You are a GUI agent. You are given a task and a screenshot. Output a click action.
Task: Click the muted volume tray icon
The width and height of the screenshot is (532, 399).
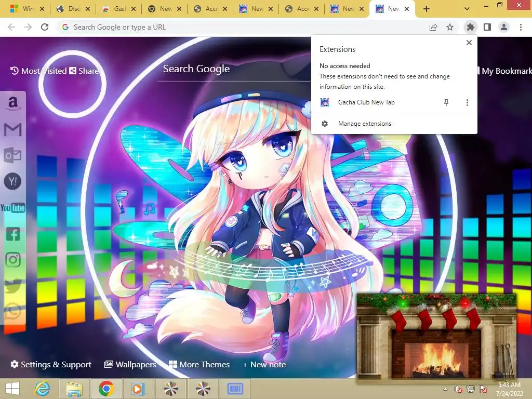(x=458, y=389)
